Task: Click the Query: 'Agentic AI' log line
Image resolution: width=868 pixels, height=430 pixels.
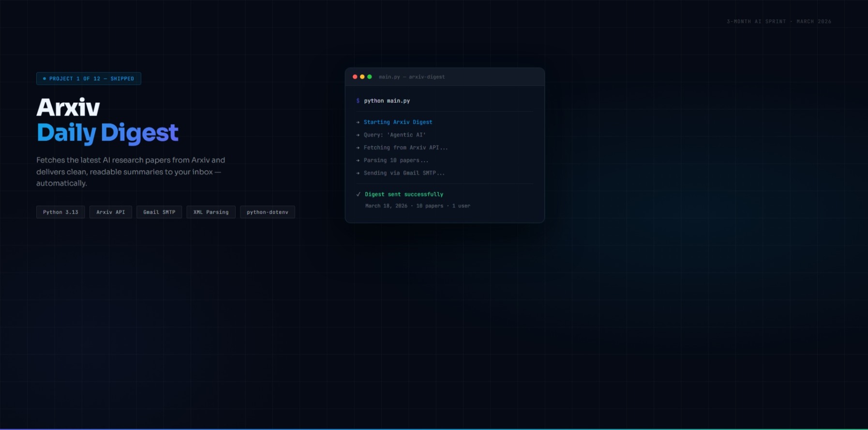Action: point(395,135)
